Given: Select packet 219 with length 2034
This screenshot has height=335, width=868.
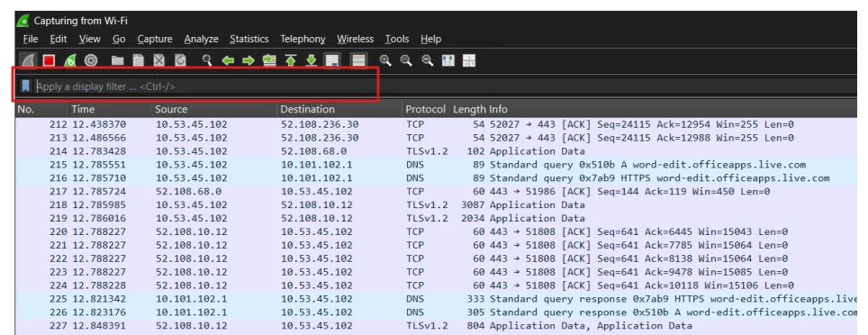Looking at the screenshot, I should point(436,218).
